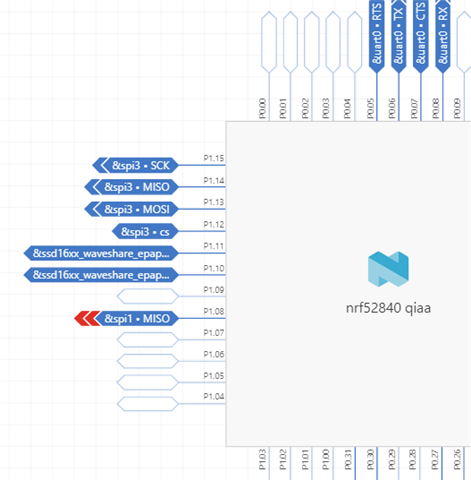Click the &spi3 cs pin tag
The image size is (471, 480).
(145, 231)
